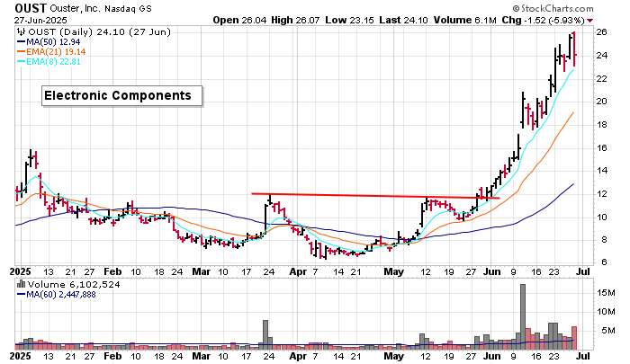Screen dimensions: 630x364
Task: Click the Volume 6.1M header value
Action: click(465, 20)
